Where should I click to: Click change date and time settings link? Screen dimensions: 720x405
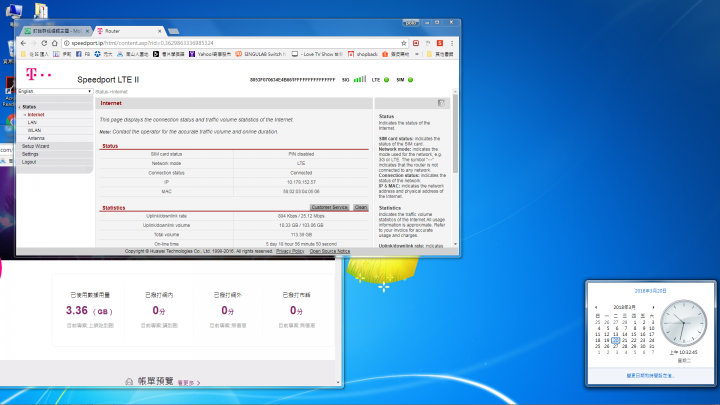pos(651,376)
